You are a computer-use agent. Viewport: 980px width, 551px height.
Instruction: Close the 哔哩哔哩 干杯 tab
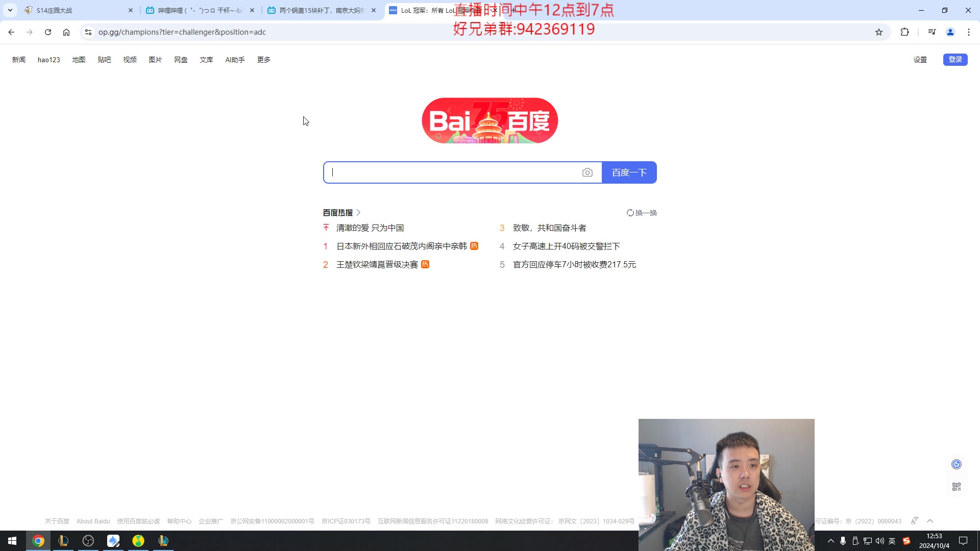pos(252,10)
